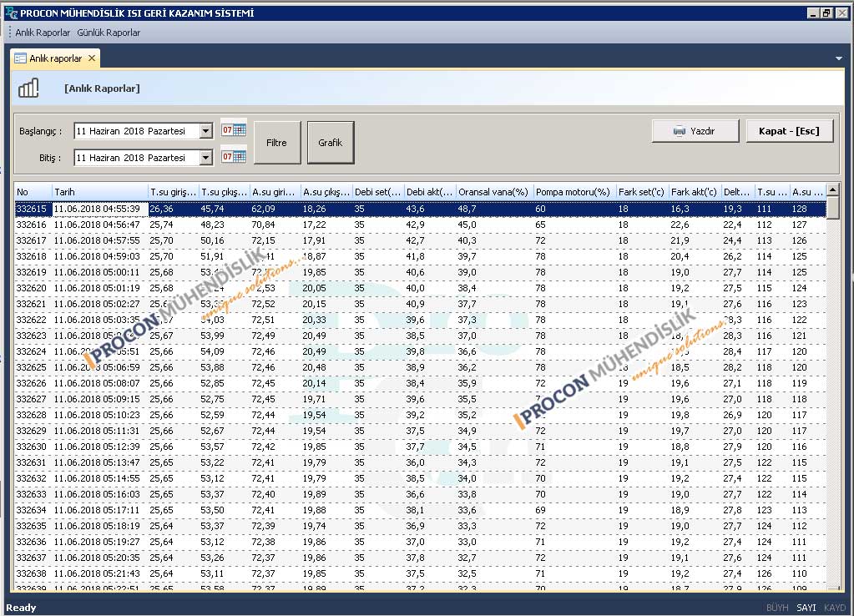Select row number 332615
Viewport: 854px width, 616px height.
coord(31,209)
